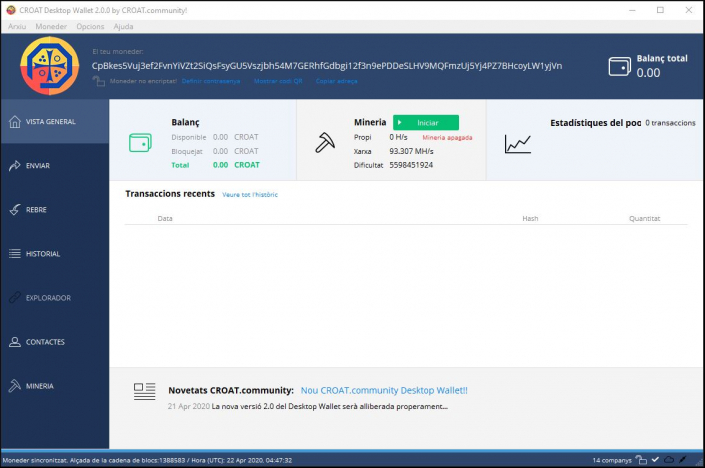
Task: Open the Rebre receive page
Action: (54, 209)
